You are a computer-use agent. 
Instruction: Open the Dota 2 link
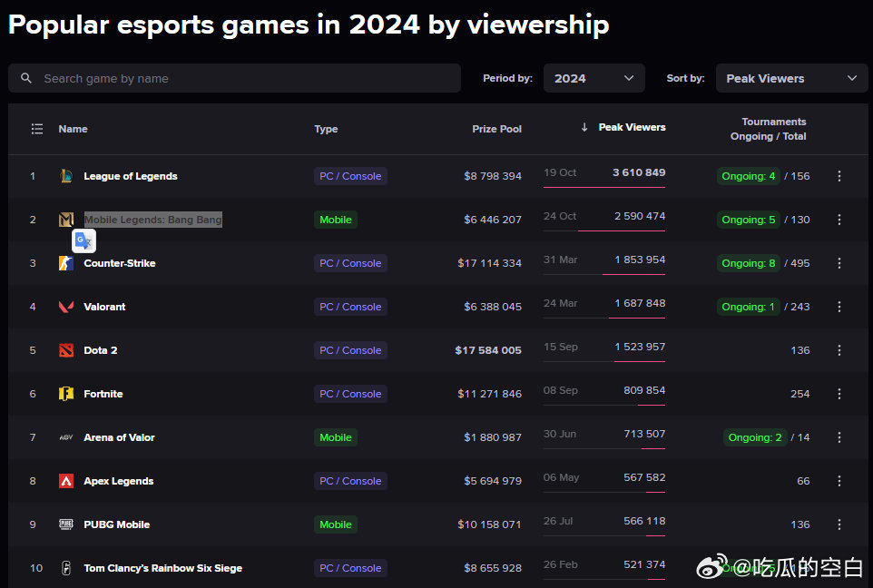[x=100, y=350]
